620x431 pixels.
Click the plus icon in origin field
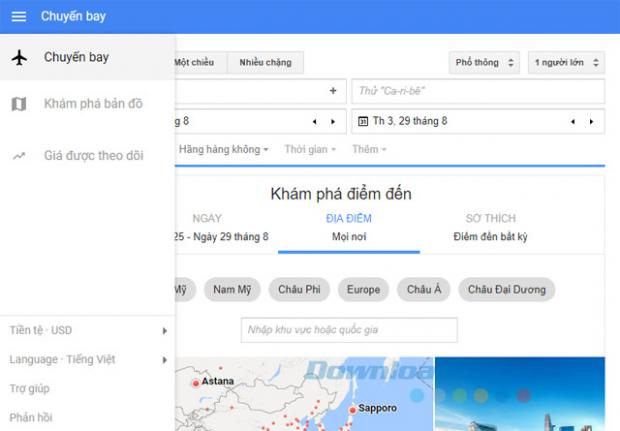point(332,91)
